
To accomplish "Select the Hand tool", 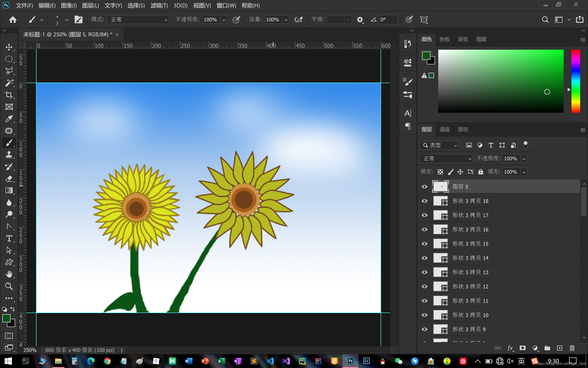I will tap(9, 274).
